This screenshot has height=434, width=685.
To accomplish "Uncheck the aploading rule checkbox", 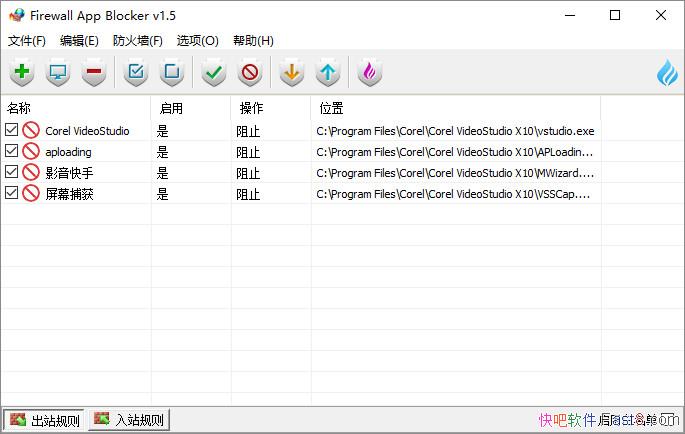I will tap(11, 151).
